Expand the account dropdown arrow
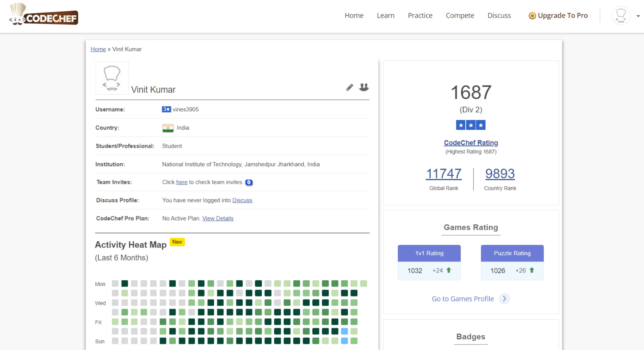Viewport: 644px width, 350px height. pyautogui.click(x=638, y=16)
